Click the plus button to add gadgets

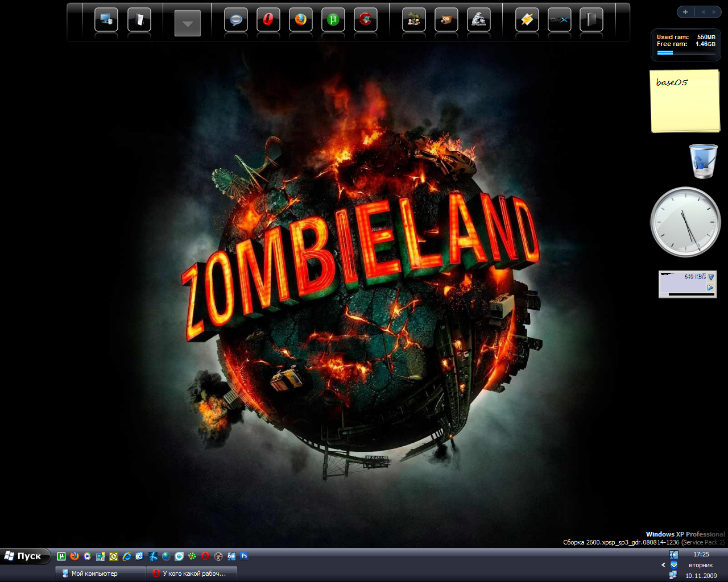click(685, 12)
